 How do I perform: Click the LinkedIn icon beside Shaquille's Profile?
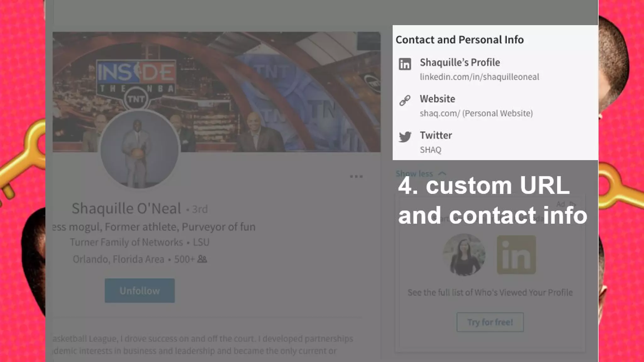(405, 64)
